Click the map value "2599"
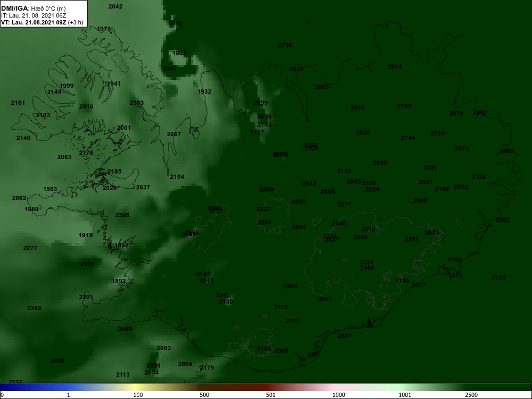This screenshot has width=532, height=399. tap(267, 190)
